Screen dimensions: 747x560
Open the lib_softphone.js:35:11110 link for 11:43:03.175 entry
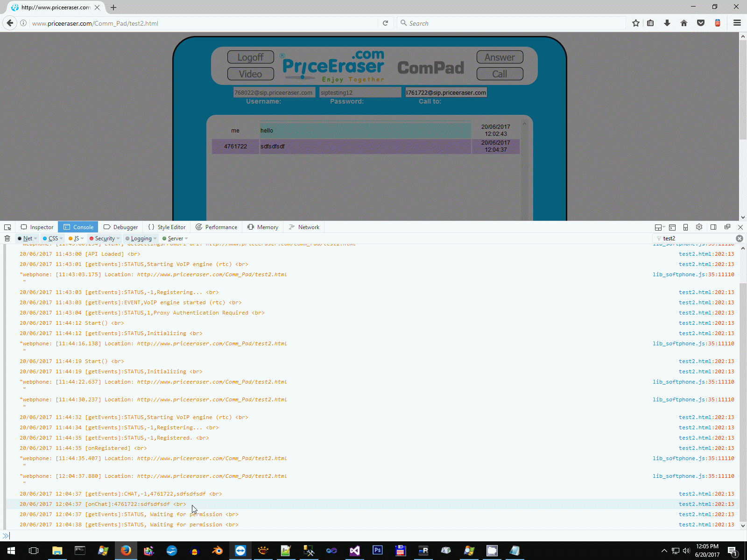pos(693,274)
